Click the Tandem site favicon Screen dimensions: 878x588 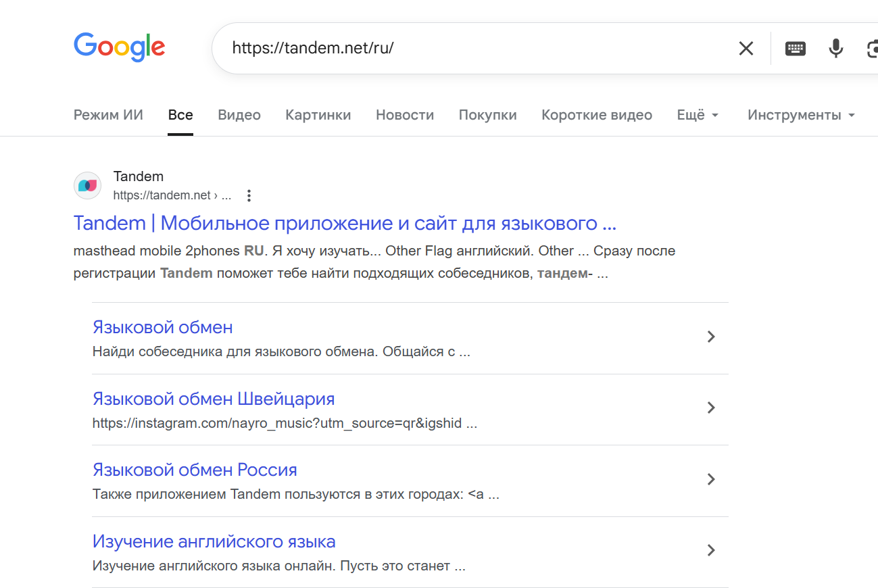(87, 186)
